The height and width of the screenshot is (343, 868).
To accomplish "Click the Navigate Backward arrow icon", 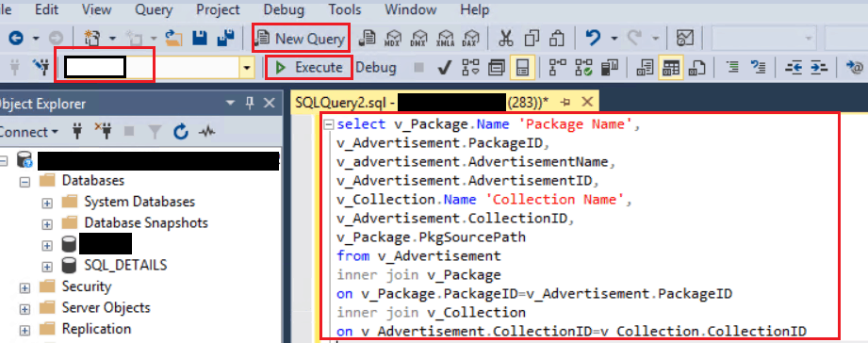I will [15, 39].
